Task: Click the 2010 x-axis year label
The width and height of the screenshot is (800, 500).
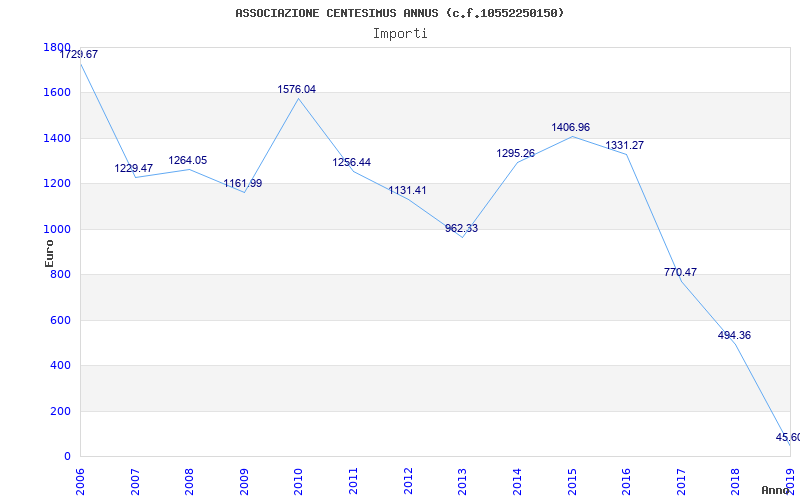Action: (x=298, y=482)
